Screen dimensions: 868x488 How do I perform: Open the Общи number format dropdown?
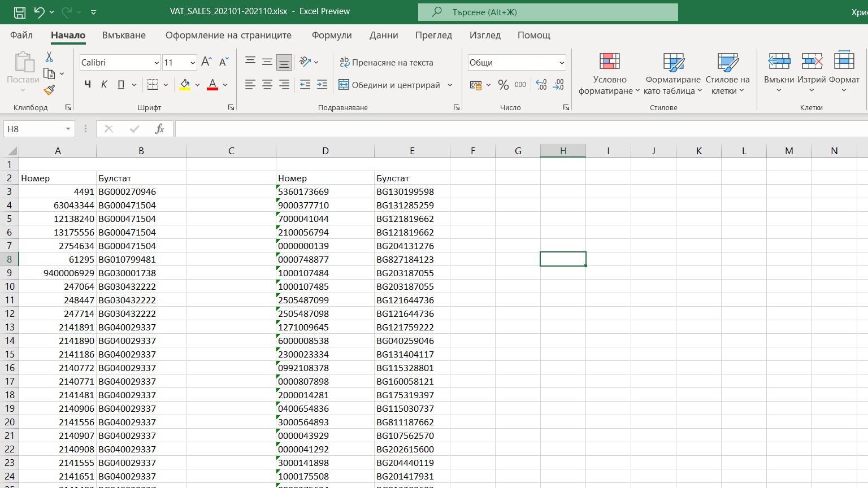(x=561, y=63)
